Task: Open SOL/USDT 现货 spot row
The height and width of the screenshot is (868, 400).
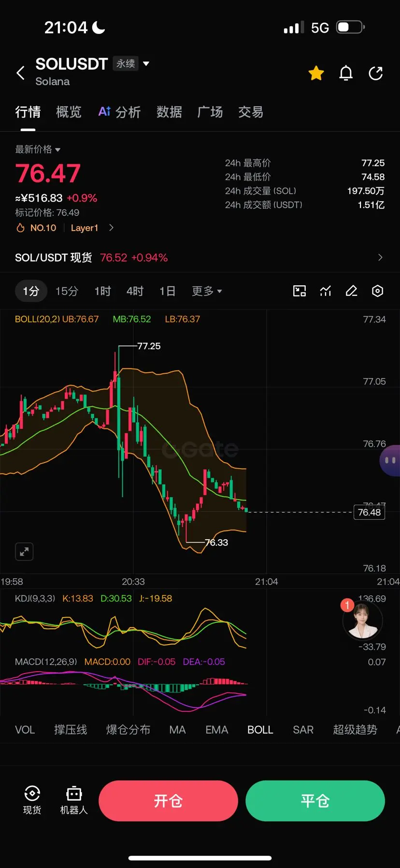Action: (200, 258)
